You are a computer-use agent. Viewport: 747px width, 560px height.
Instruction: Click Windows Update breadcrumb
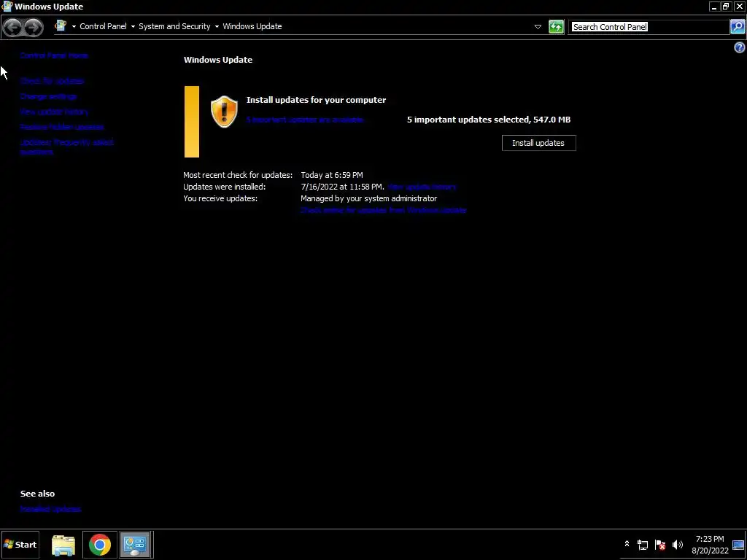coord(252,26)
